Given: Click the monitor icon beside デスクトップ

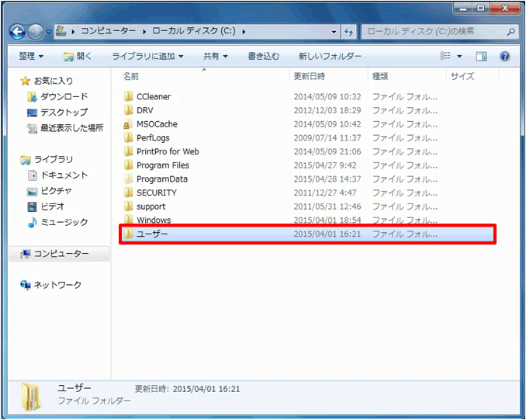Looking at the screenshot, I should click(x=32, y=113).
